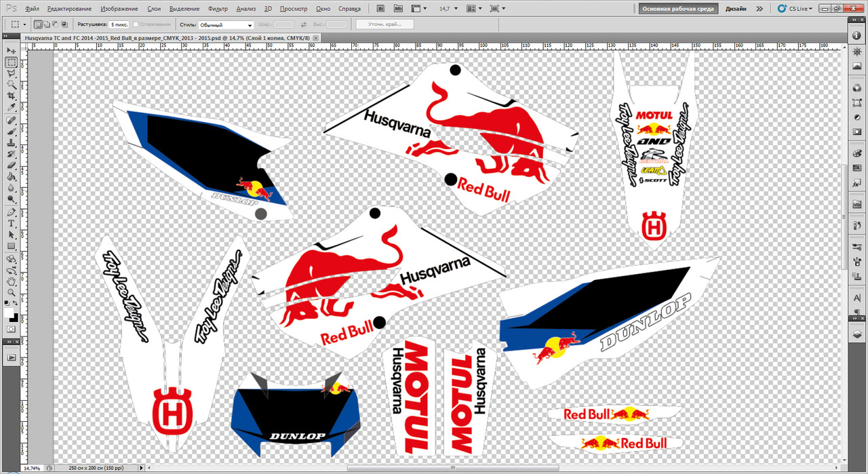This screenshot has width=868, height=474.
Task: Show more workspaces with double chevron
Action: point(759,9)
